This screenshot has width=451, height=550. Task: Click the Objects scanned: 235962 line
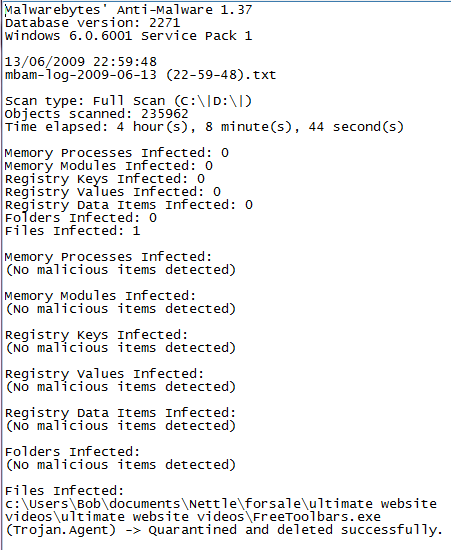tap(96, 114)
